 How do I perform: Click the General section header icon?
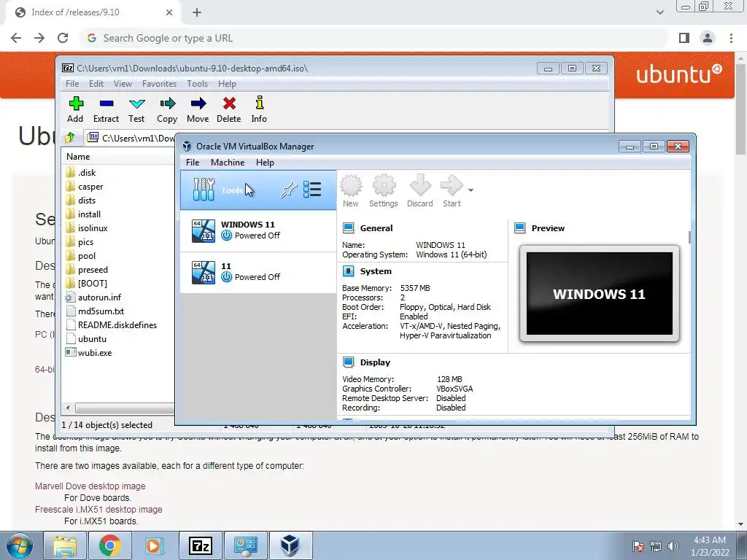click(348, 228)
